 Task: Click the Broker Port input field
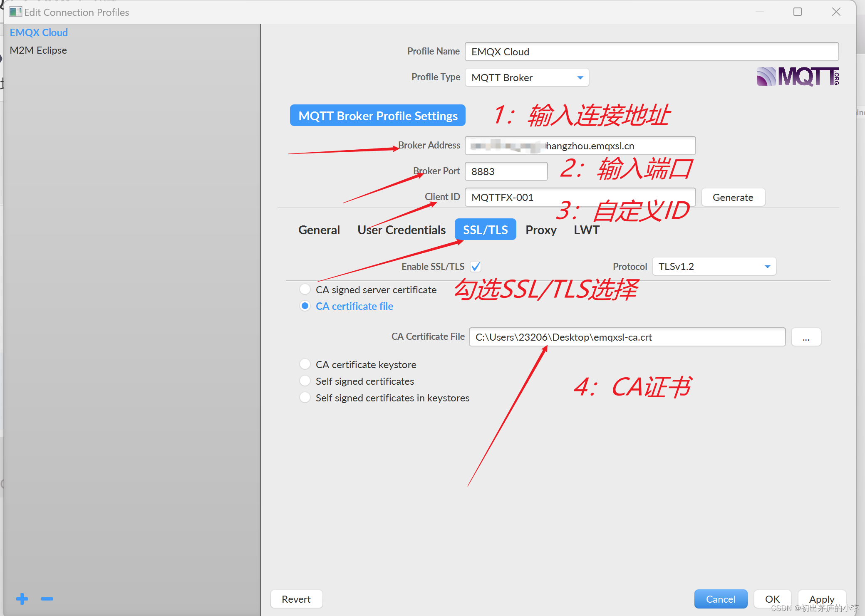click(x=506, y=172)
